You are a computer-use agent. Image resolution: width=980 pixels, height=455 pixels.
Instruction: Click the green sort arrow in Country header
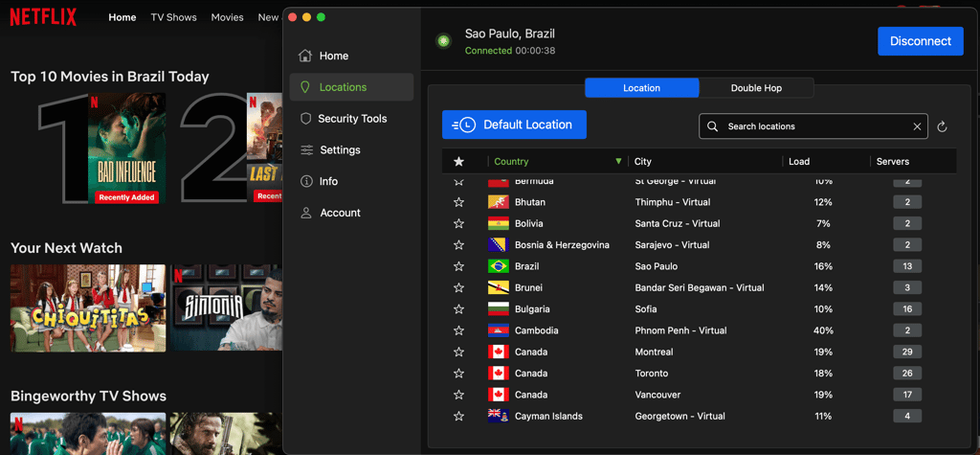[x=618, y=162]
